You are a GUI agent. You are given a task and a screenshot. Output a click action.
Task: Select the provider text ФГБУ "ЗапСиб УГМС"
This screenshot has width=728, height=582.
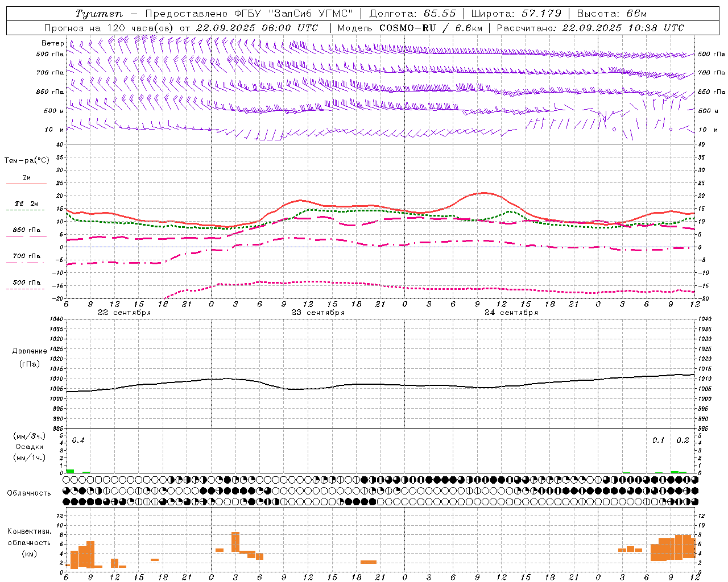pyautogui.click(x=293, y=14)
